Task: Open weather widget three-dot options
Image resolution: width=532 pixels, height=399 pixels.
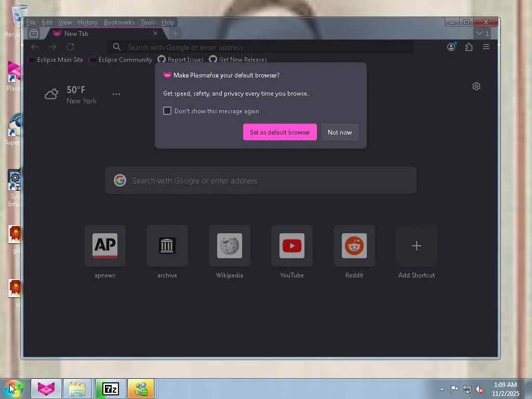Action: coord(116,94)
